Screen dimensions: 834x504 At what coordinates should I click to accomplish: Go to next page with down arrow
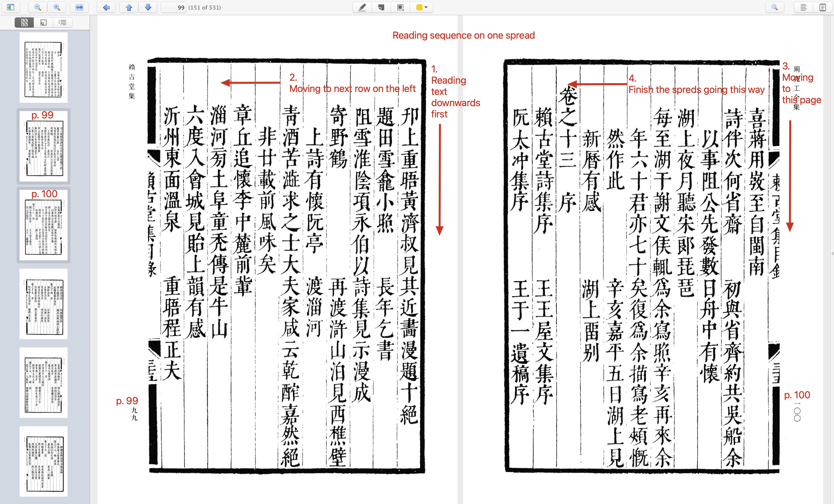click(x=148, y=7)
